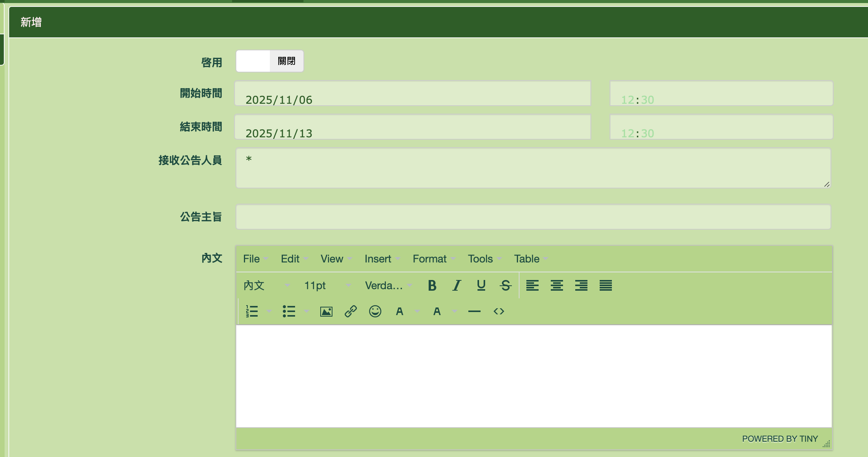Apply italic formatting icon
Viewport: 868px width, 457px height.
(457, 285)
